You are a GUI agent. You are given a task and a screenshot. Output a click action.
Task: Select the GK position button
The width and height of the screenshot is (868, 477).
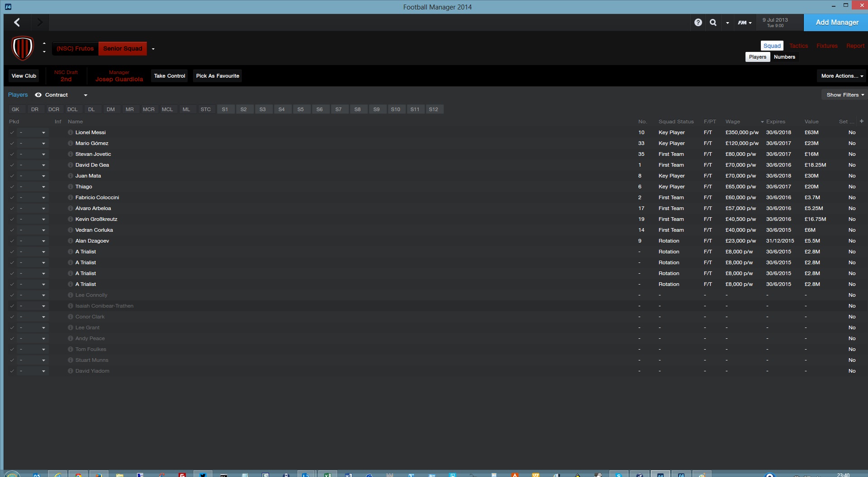pyautogui.click(x=15, y=109)
